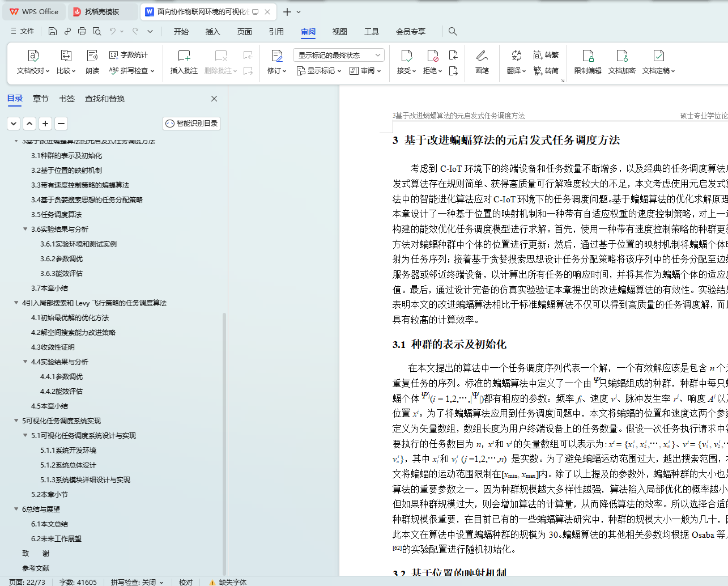This screenshot has width=728, height=586.
Task: Click the navigation pane vertical scrollbar
Action: (x=224, y=444)
